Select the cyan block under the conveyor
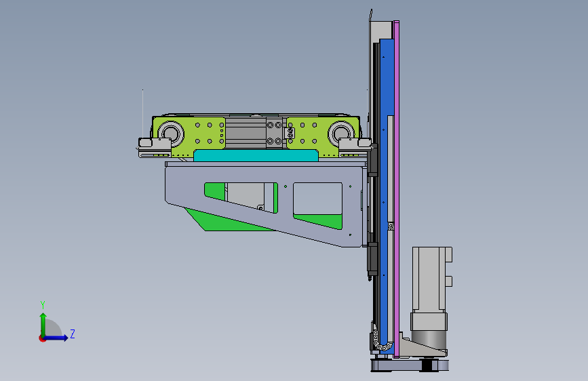 coord(256,155)
